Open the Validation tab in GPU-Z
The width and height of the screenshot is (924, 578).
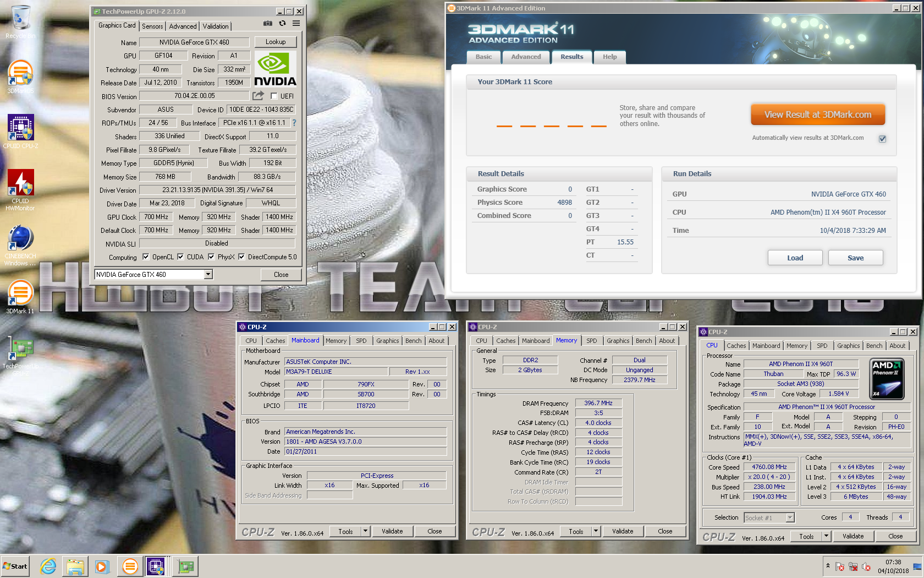216,26
